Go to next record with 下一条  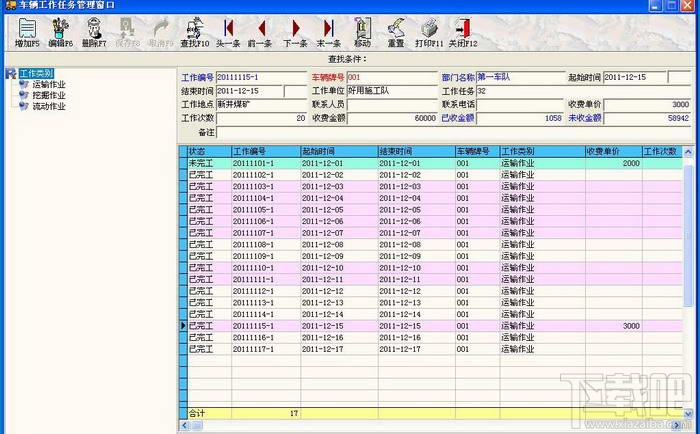click(295, 32)
